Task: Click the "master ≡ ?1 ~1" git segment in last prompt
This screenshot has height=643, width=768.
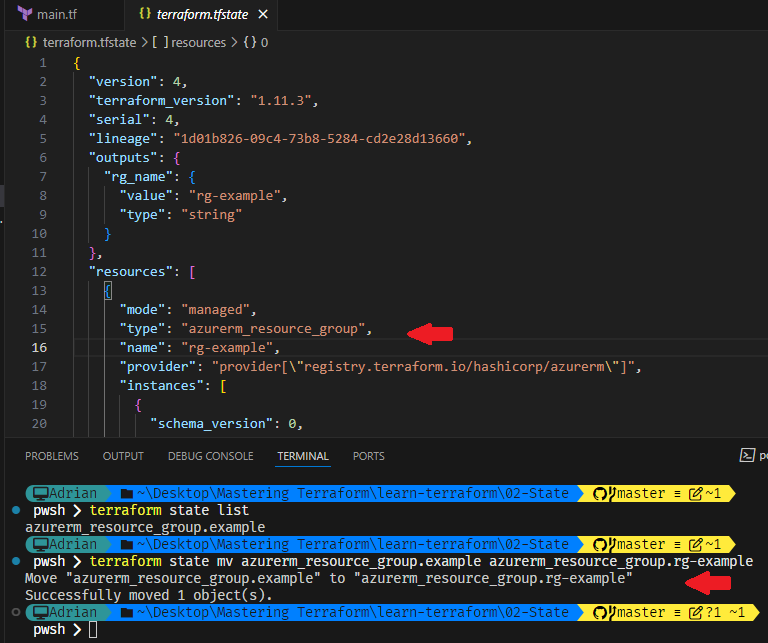Action: tap(669, 613)
